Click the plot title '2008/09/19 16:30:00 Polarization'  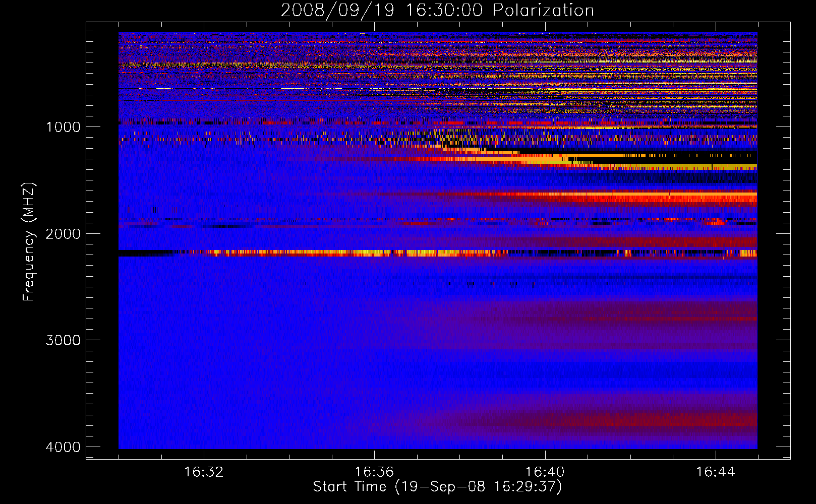click(x=437, y=10)
